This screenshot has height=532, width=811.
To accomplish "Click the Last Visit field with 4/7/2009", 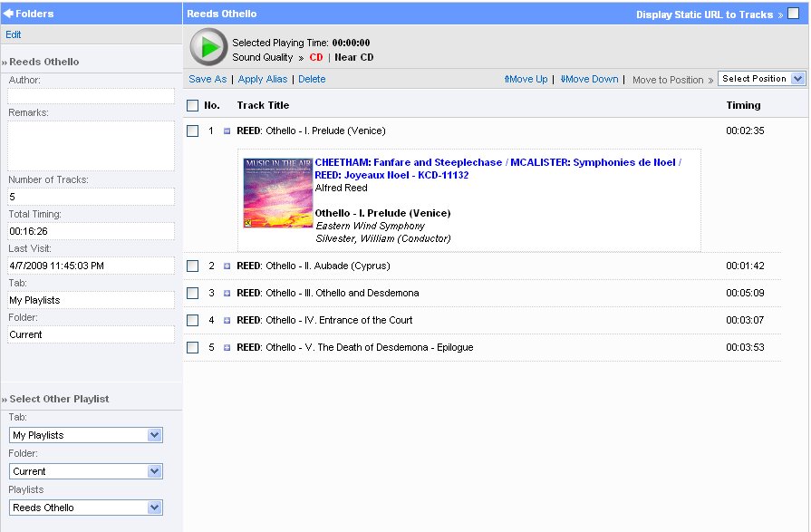I will tap(91, 266).
